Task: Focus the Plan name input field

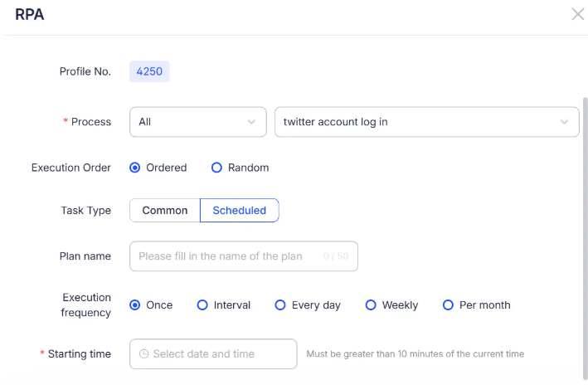Action: pyautogui.click(x=244, y=256)
